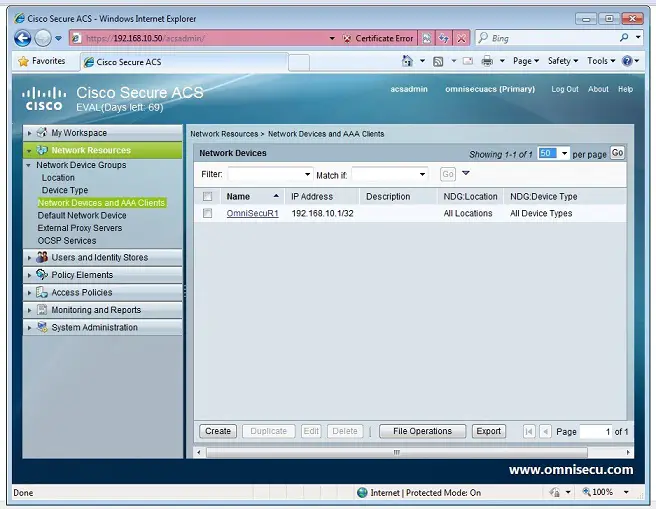This screenshot has width=656, height=509.
Task: Click the Network Resources breadcrumb
Action: click(x=224, y=134)
